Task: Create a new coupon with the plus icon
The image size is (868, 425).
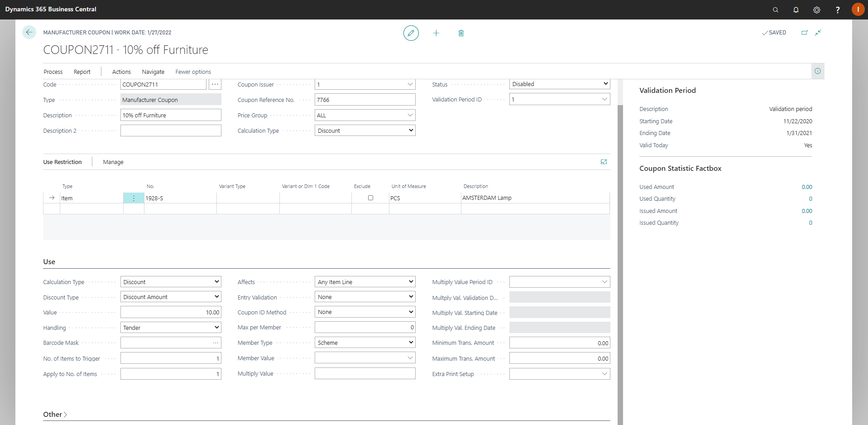Action: pyautogui.click(x=436, y=33)
